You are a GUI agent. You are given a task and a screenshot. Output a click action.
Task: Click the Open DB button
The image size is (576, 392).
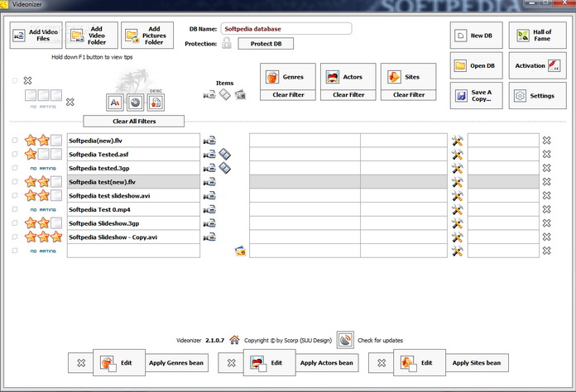point(476,65)
